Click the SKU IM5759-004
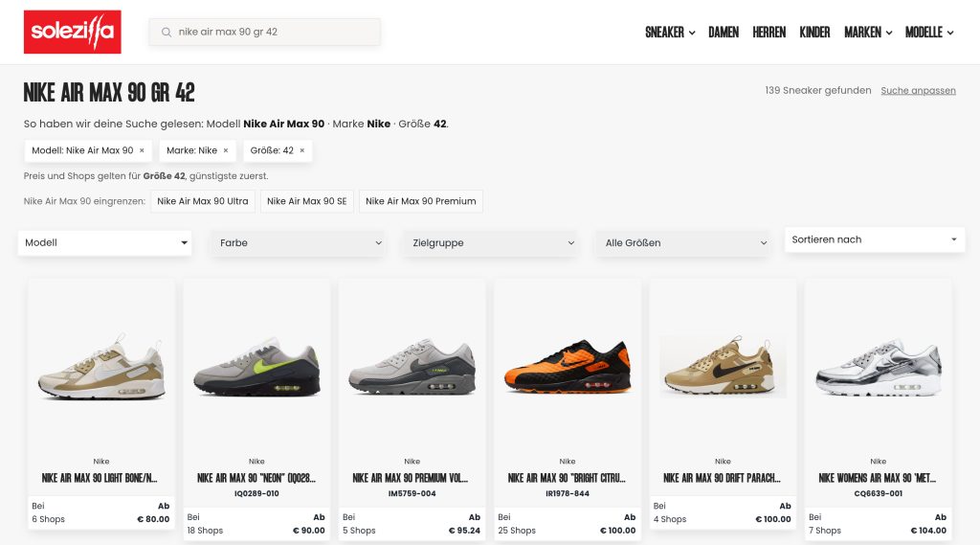Image resolution: width=980 pixels, height=545 pixels. [412, 493]
